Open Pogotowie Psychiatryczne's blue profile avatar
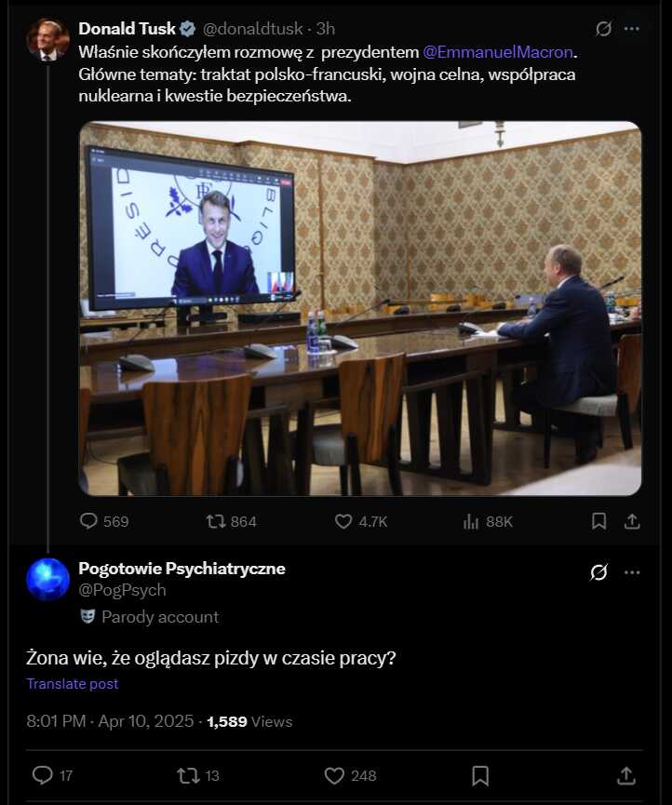The image size is (672, 805). (x=47, y=579)
